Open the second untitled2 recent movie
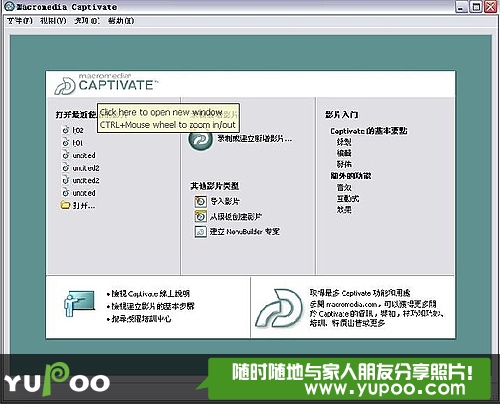This screenshot has height=404, width=500. point(86,181)
